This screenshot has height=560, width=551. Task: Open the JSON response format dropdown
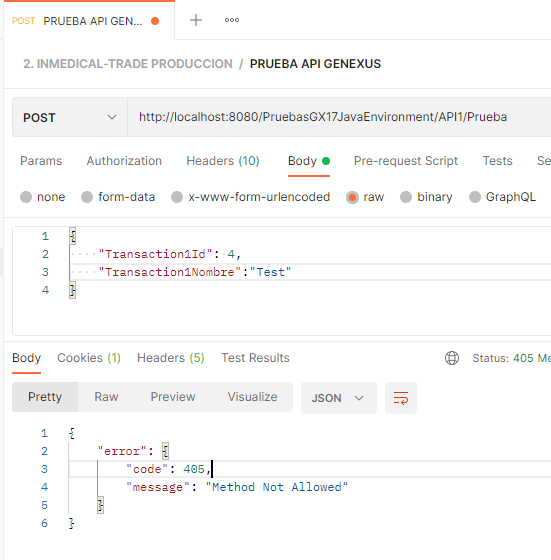click(339, 398)
